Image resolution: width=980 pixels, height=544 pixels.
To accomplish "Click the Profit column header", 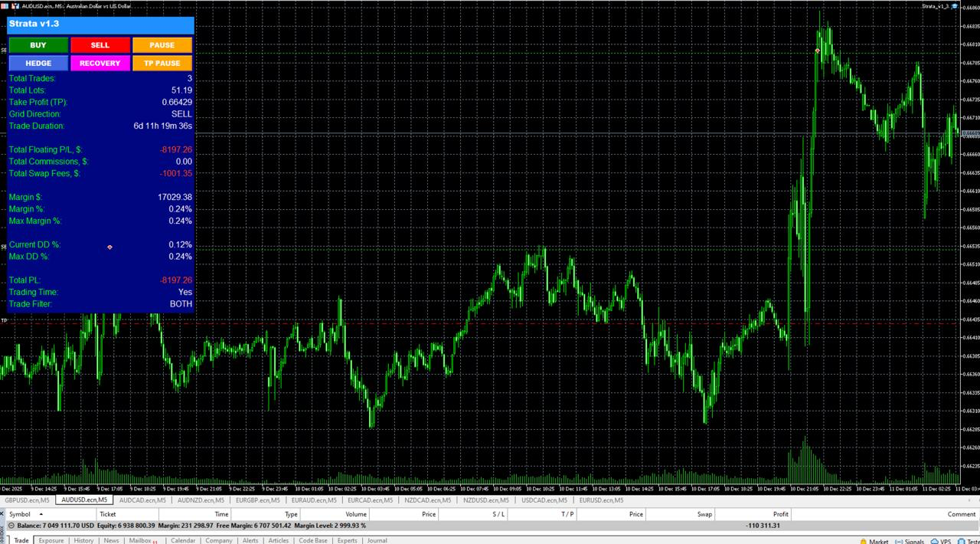I will point(779,514).
